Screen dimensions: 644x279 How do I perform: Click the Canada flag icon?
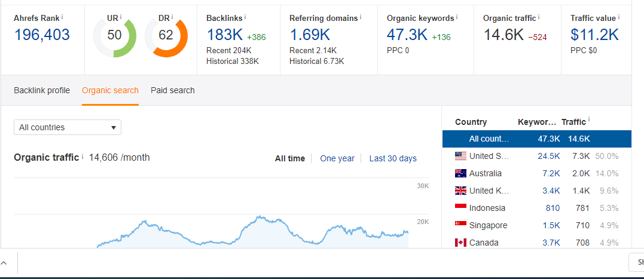click(460, 243)
